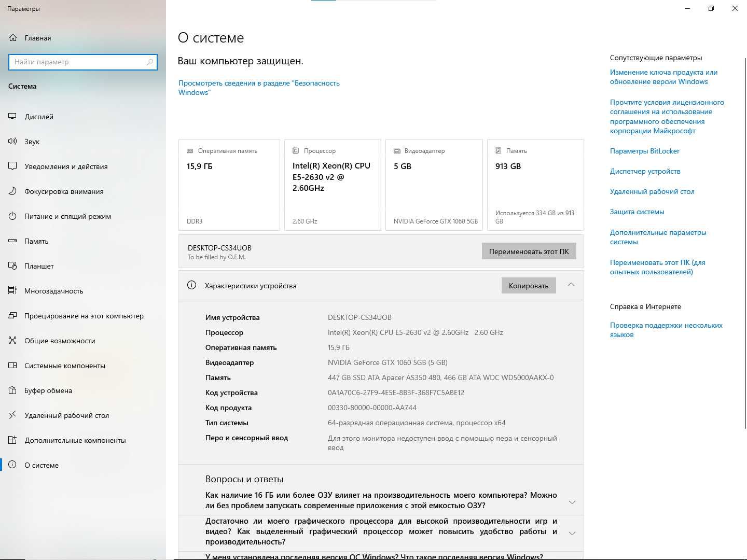
Task: Select Буфер обмена menu entry
Action: (83, 390)
